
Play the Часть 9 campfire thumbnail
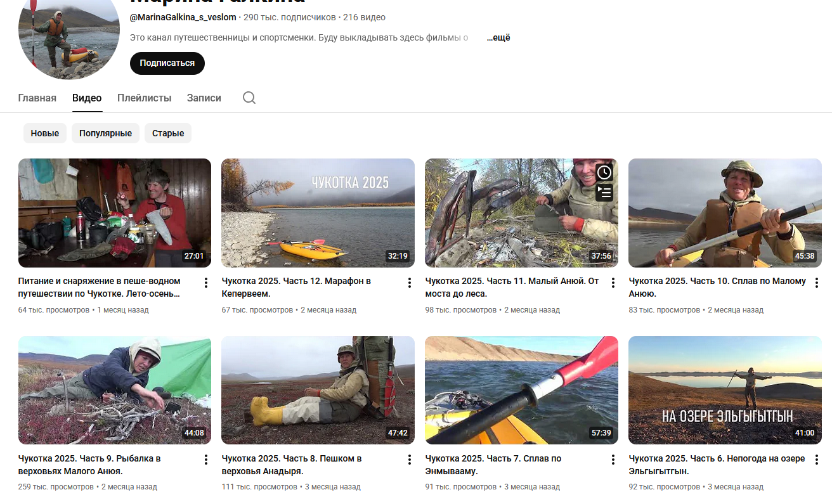(x=115, y=391)
